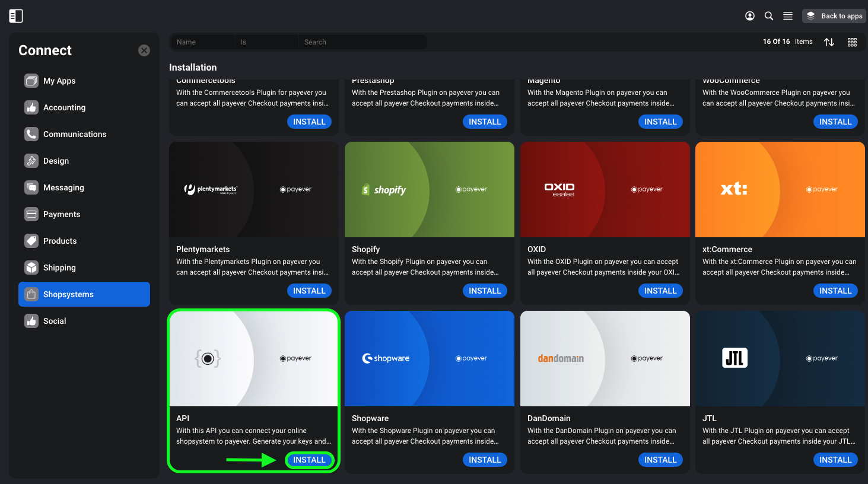Click the Products tag icon

(x=31, y=241)
